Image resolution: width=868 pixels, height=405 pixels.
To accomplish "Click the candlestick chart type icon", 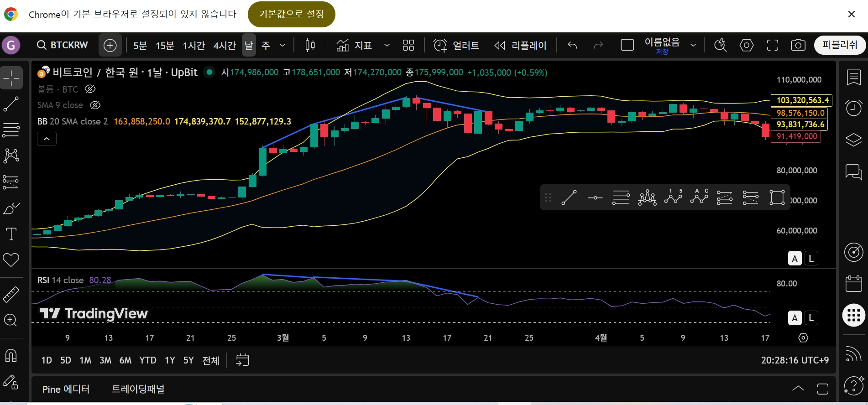I will click(310, 45).
